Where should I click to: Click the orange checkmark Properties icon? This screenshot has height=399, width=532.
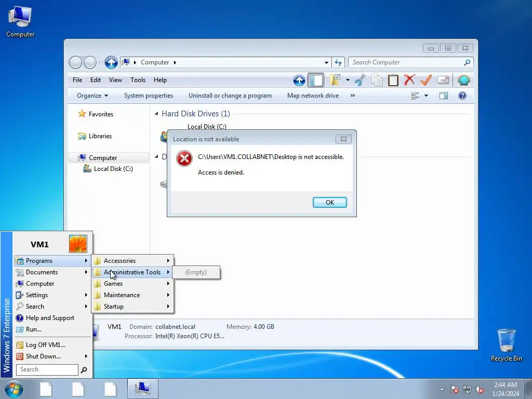click(426, 80)
